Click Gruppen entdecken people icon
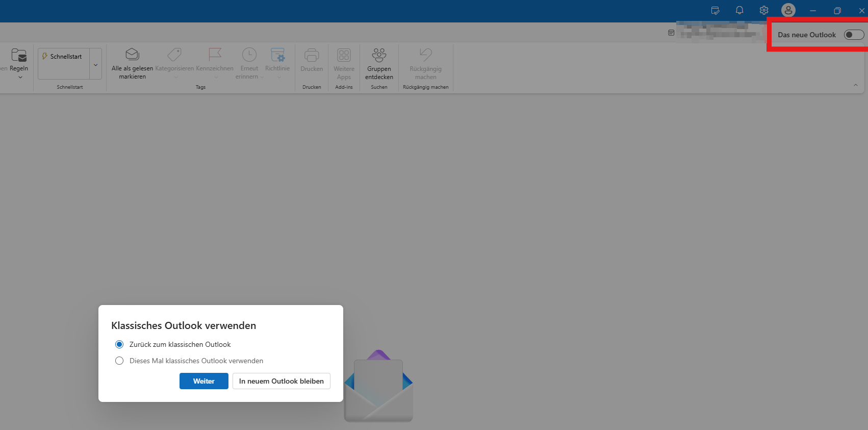The width and height of the screenshot is (868, 430). [379, 55]
